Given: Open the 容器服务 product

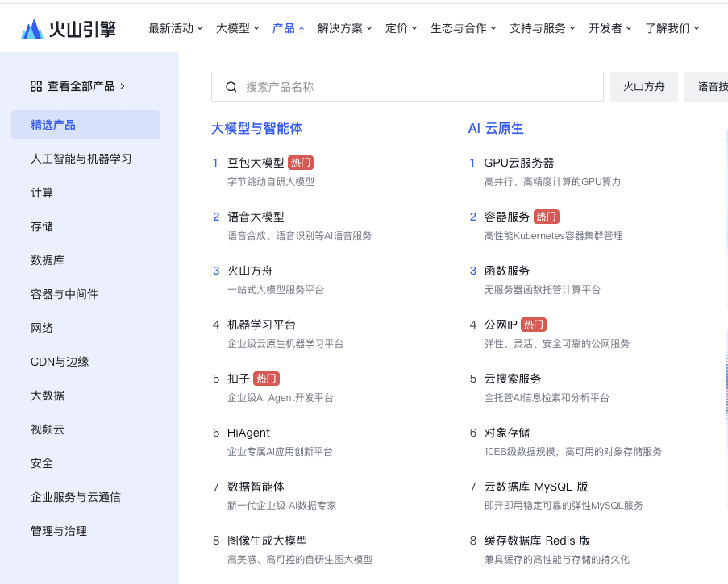Looking at the screenshot, I should [x=507, y=217].
